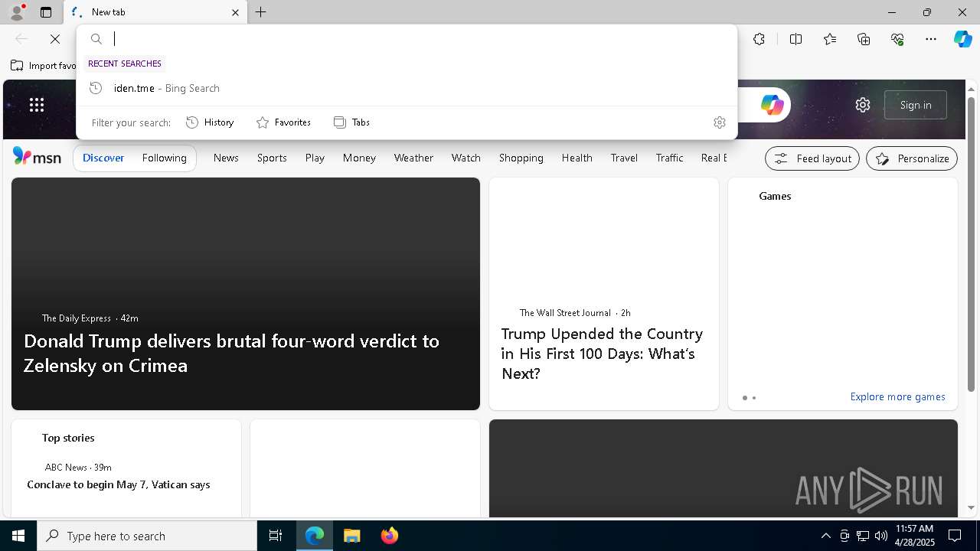Open Microsoft Edge taskbar icon
Screen dimensions: 980x551
tap(315, 536)
